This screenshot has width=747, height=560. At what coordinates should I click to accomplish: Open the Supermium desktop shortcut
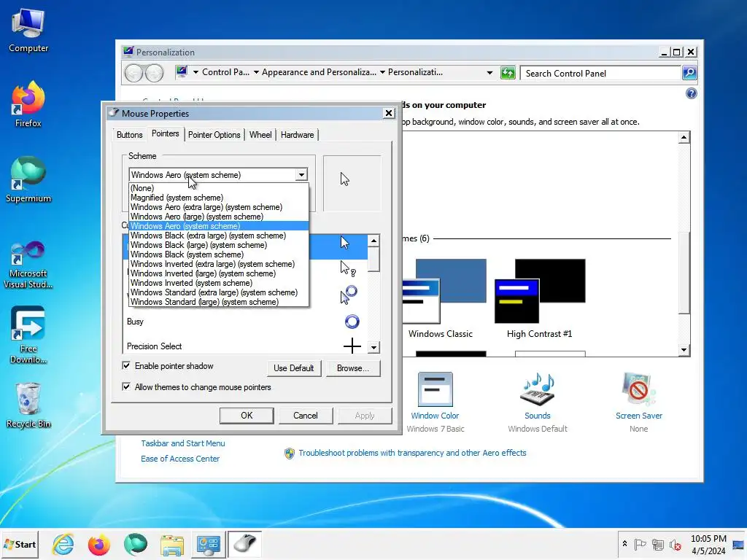28,180
